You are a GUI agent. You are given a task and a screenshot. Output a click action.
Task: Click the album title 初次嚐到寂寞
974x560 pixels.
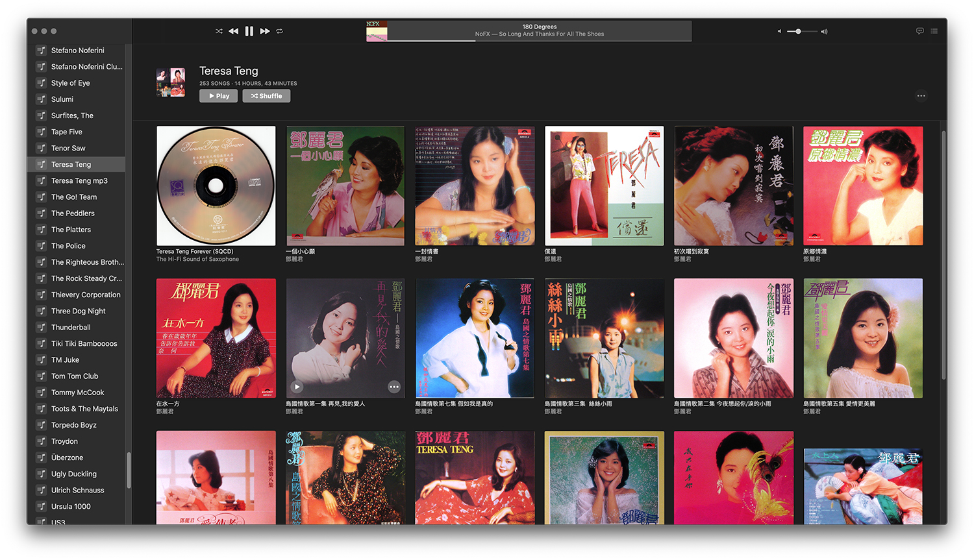click(x=692, y=251)
